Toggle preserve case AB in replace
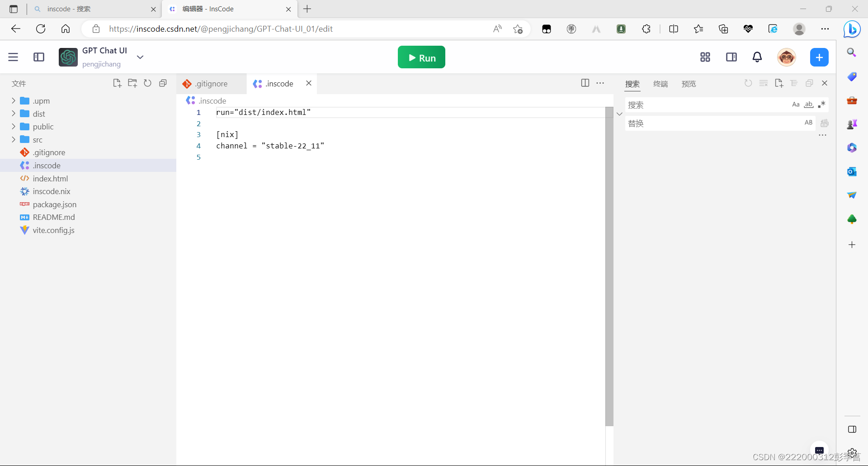868x466 pixels. point(809,123)
